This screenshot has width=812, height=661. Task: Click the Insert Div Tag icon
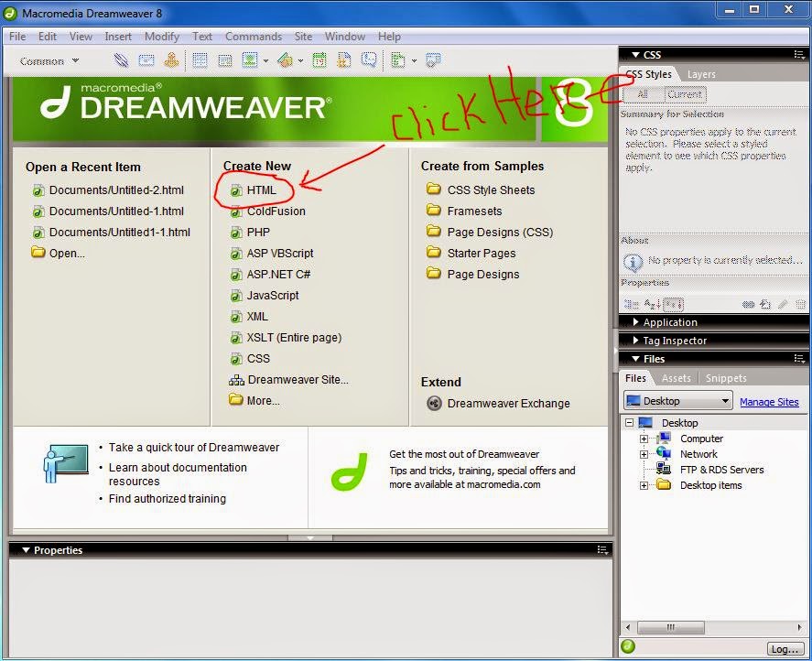[225, 61]
